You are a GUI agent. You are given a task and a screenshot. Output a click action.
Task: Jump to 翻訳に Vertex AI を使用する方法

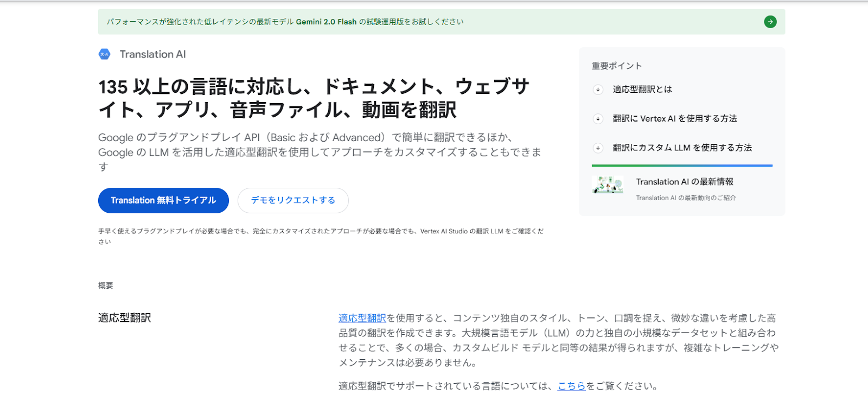pos(675,119)
